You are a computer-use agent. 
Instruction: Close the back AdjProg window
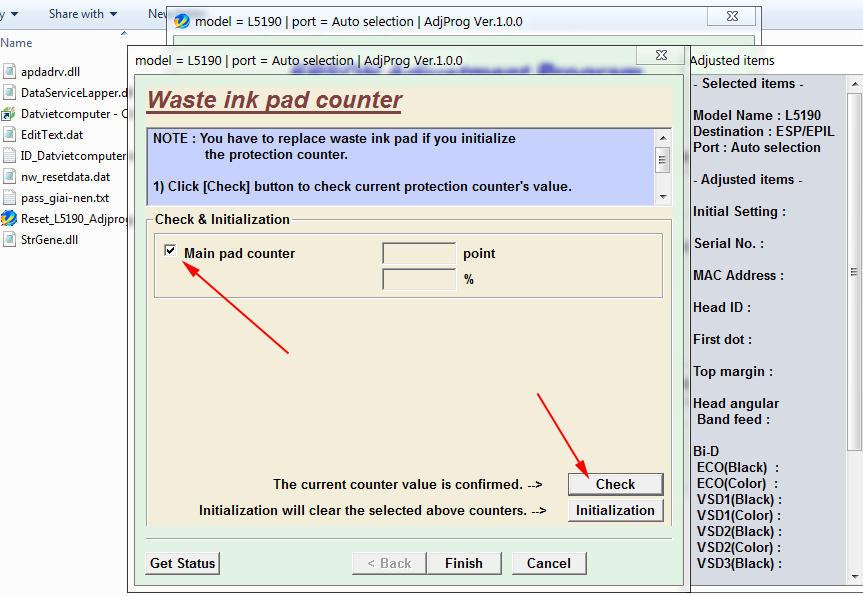point(732,17)
